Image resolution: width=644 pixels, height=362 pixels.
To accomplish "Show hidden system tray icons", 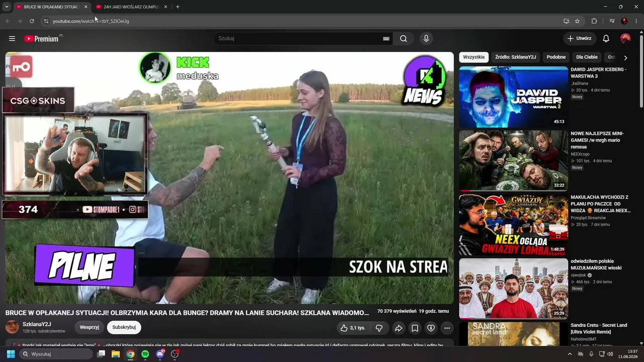I will tap(570, 354).
